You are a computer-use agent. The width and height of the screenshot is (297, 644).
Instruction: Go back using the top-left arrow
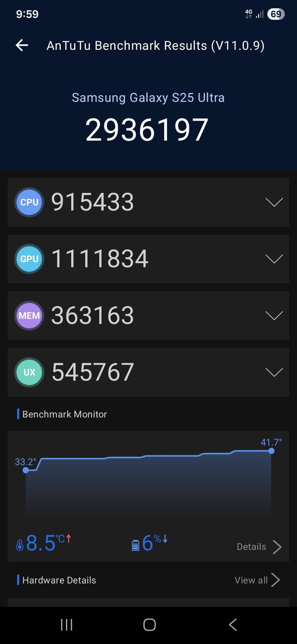point(22,45)
